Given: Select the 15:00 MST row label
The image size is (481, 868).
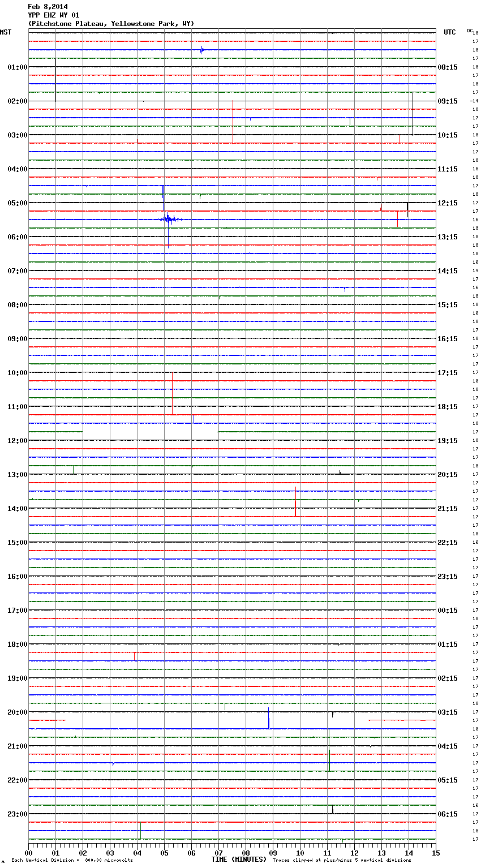Looking at the screenshot, I should click(18, 543).
